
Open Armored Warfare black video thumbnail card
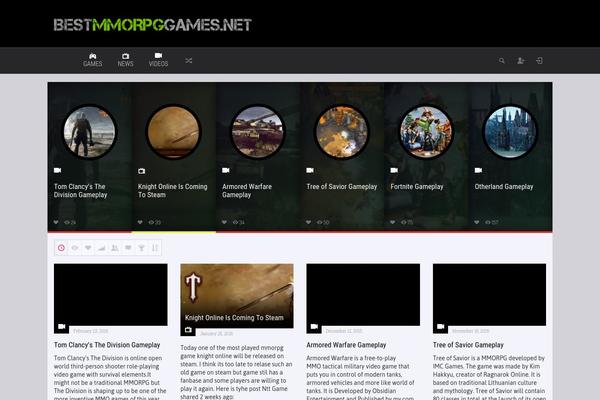point(363,294)
